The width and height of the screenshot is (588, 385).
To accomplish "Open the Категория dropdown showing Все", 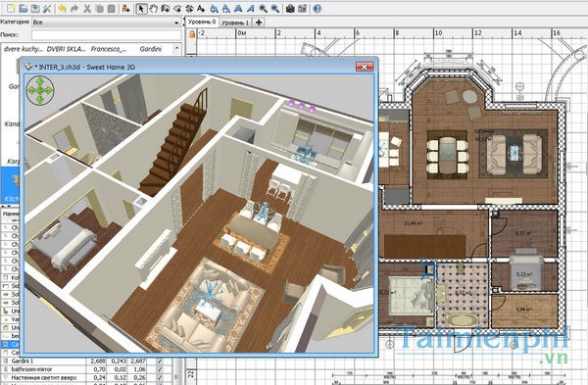I will (106, 23).
